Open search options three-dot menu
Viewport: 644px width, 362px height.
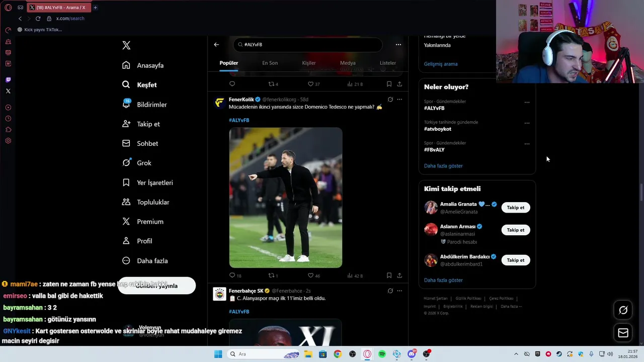398,45
